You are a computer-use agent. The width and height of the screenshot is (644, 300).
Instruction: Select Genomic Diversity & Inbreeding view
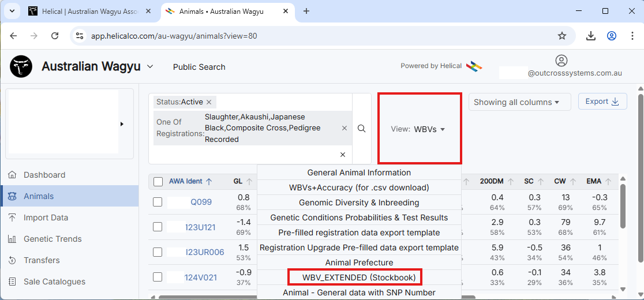pos(358,202)
